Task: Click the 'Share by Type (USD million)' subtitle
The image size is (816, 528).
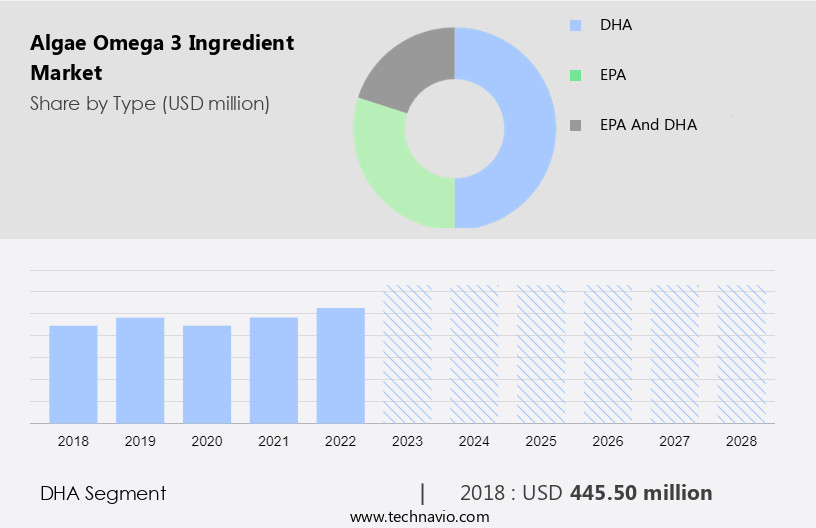Action: pyautogui.click(x=150, y=103)
